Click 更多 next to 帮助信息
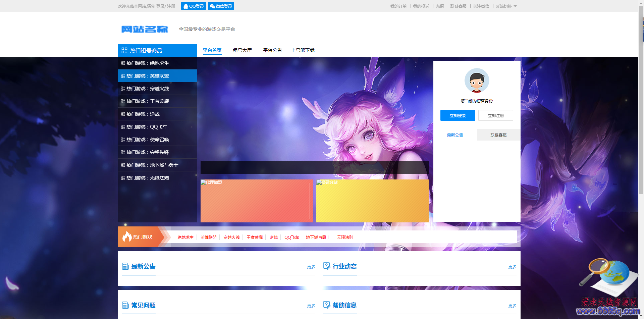Viewport: 644px width, 319px height. coord(512,306)
